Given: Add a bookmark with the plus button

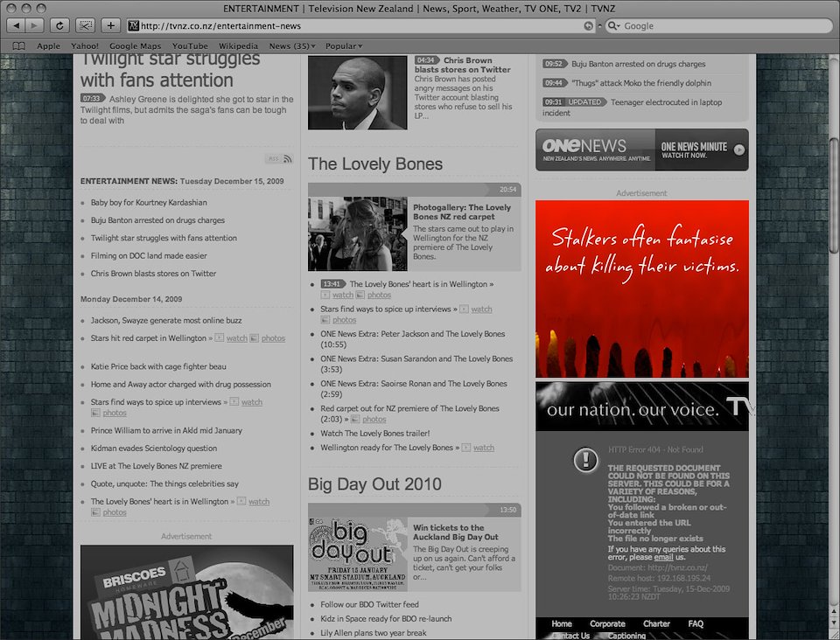Looking at the screenshot, I should [110, 25].
